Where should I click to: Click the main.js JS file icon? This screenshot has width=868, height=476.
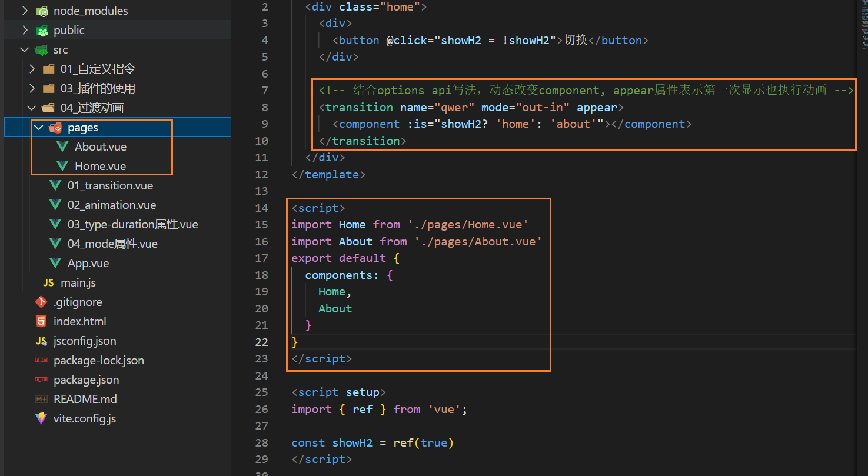tap(48, 283)
